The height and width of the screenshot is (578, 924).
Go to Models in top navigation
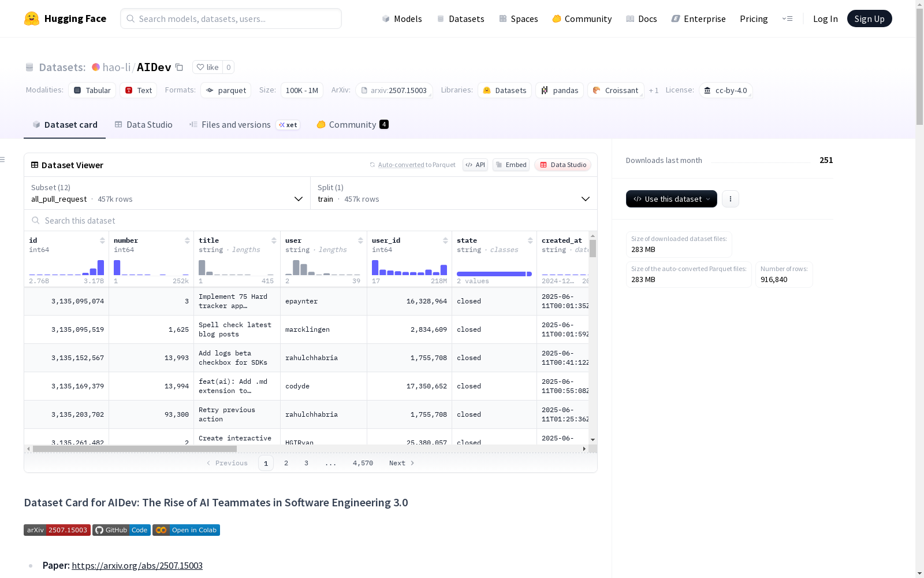[402, 18]
